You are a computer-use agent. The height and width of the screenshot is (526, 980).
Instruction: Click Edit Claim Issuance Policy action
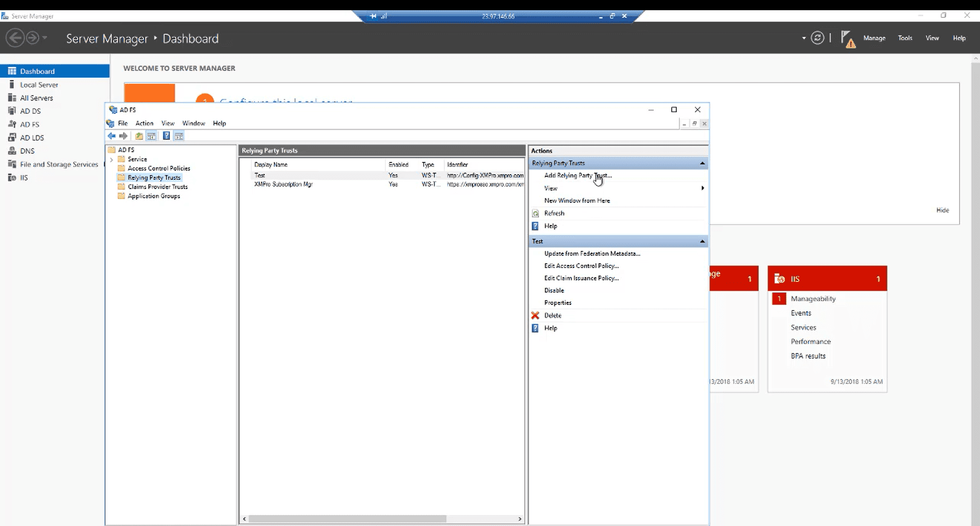point(581,278)
